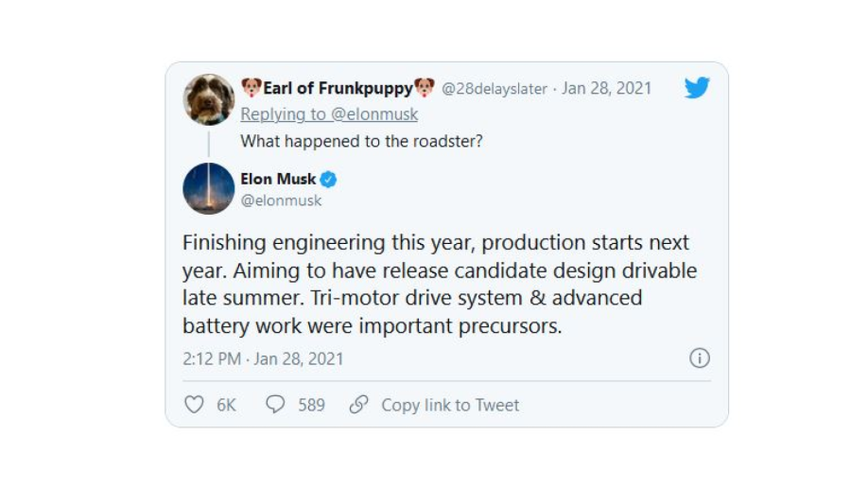
Task: Click Elon Musk's verified badge
Action: (328, 179)
